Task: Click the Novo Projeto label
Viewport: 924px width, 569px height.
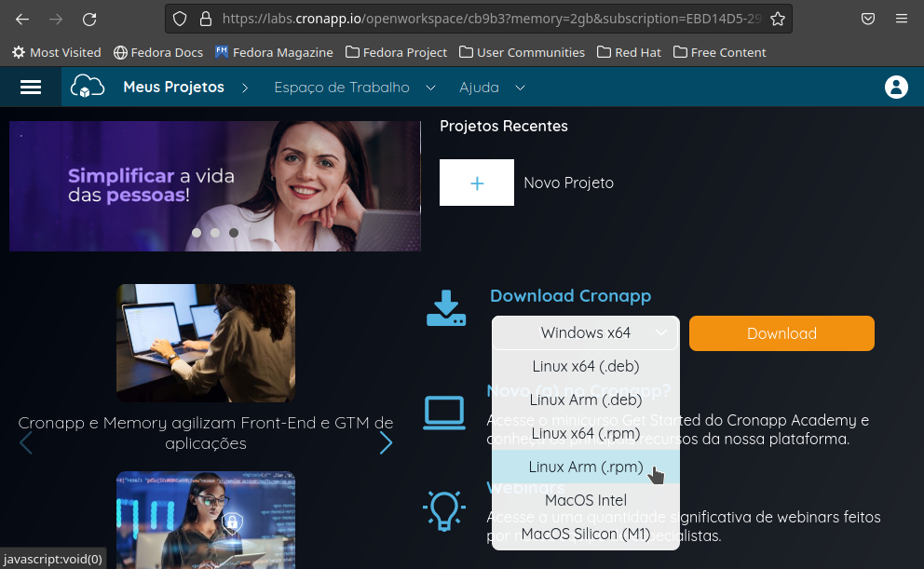Action: tap(569, 183)
